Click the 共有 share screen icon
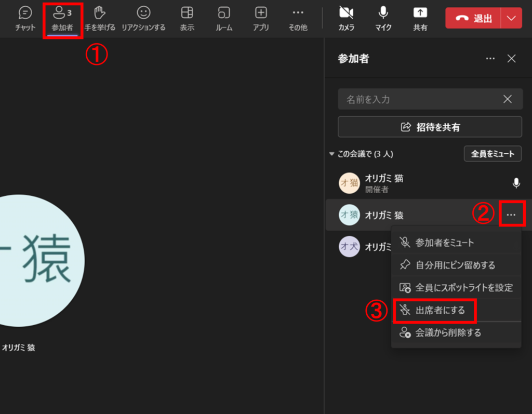Image resolution: width=532 pixels, height=414 pixels. tap(420, 18)
